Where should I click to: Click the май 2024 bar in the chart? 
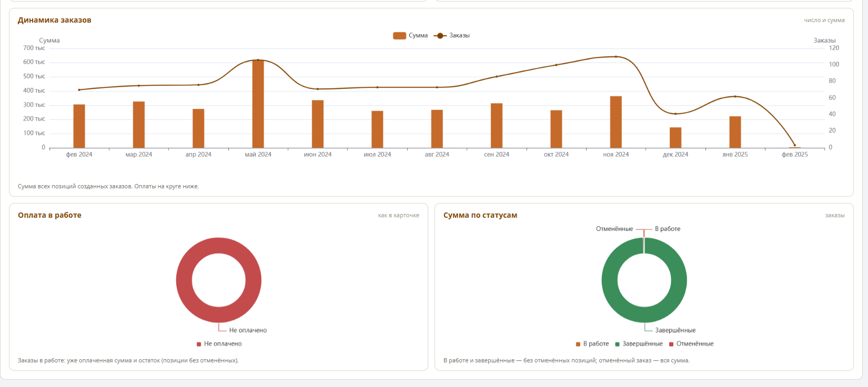coord(258,104)
